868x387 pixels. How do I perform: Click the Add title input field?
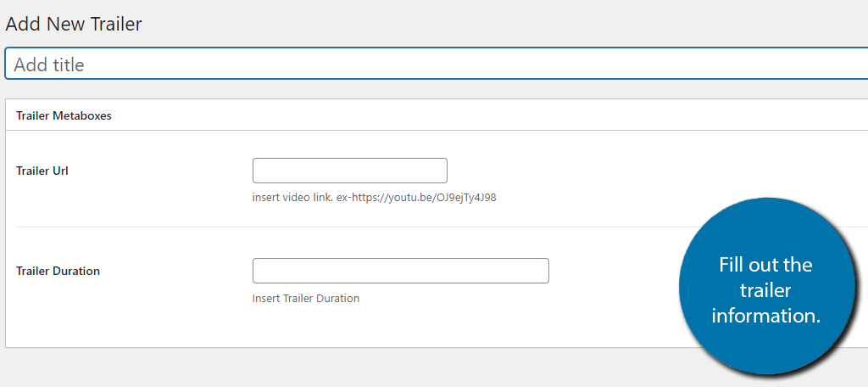click(437, 64)
